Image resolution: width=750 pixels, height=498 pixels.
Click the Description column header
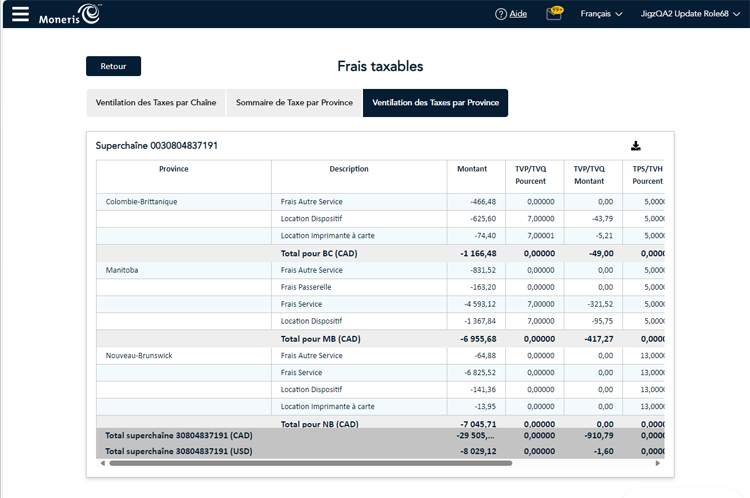349,169
